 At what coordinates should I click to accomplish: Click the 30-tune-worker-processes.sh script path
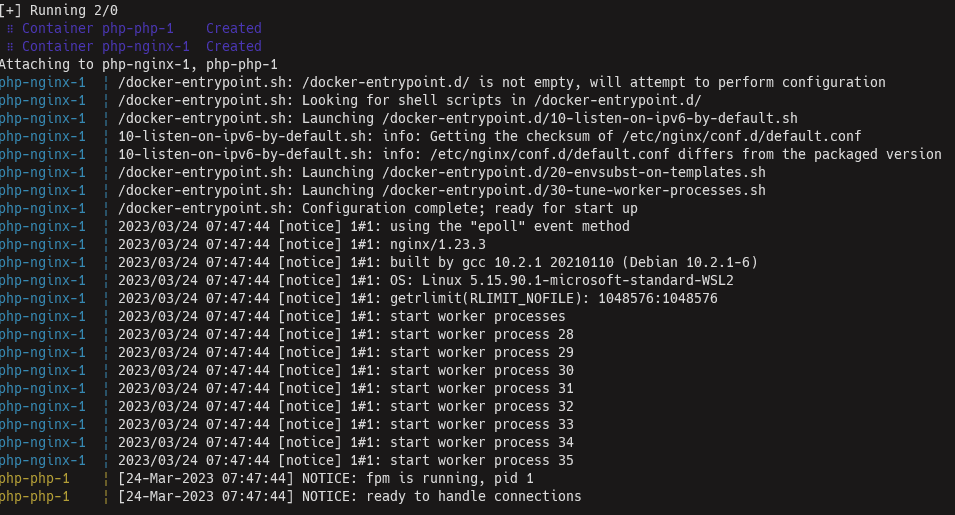pos(574,191)
